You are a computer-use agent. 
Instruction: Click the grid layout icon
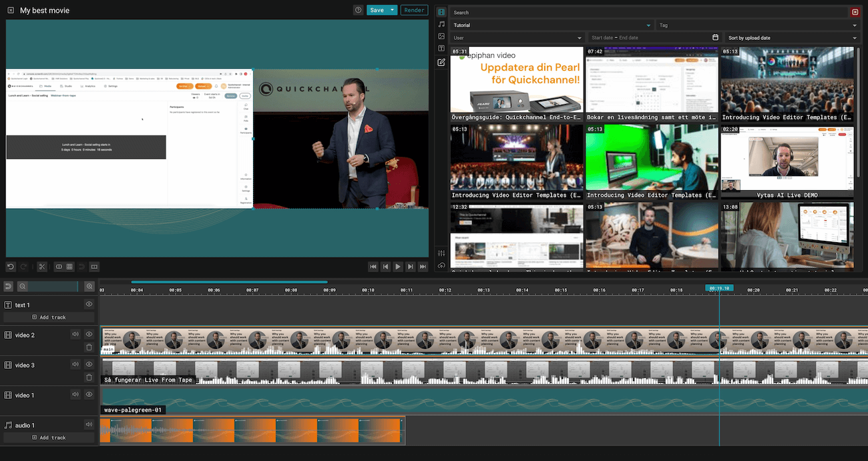coord(69,266)
